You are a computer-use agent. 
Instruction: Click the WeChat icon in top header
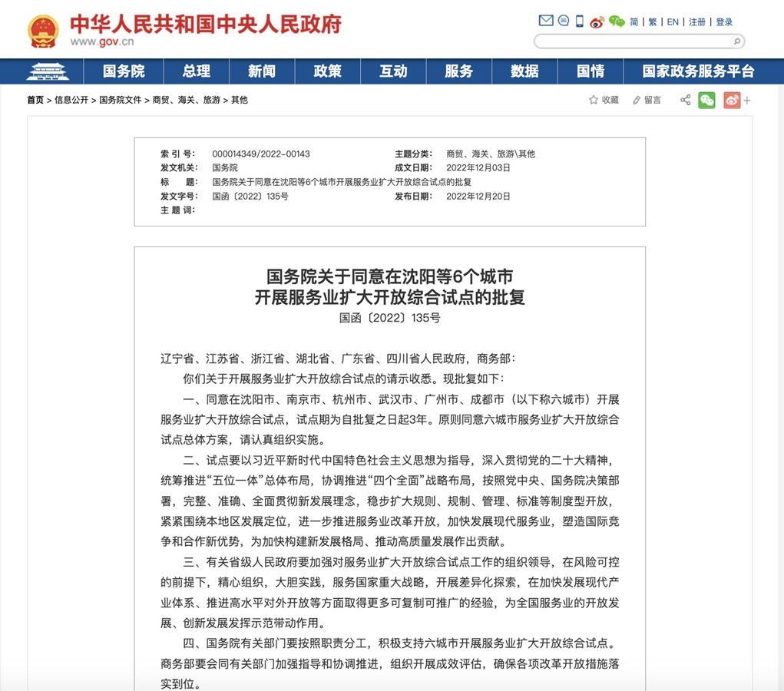(x=616, y=21)
